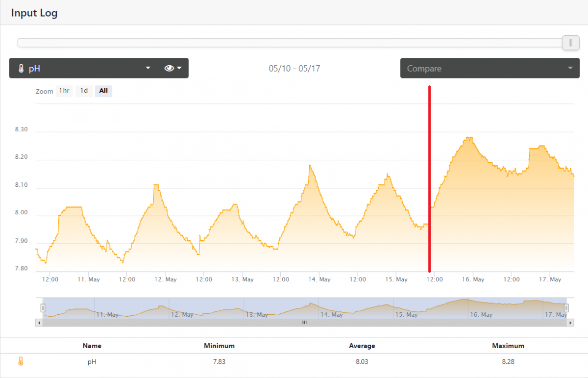Click the navigator scrollbar grip
The height and width of the screenshot is (378, 588).
click(x=304, y=323)
